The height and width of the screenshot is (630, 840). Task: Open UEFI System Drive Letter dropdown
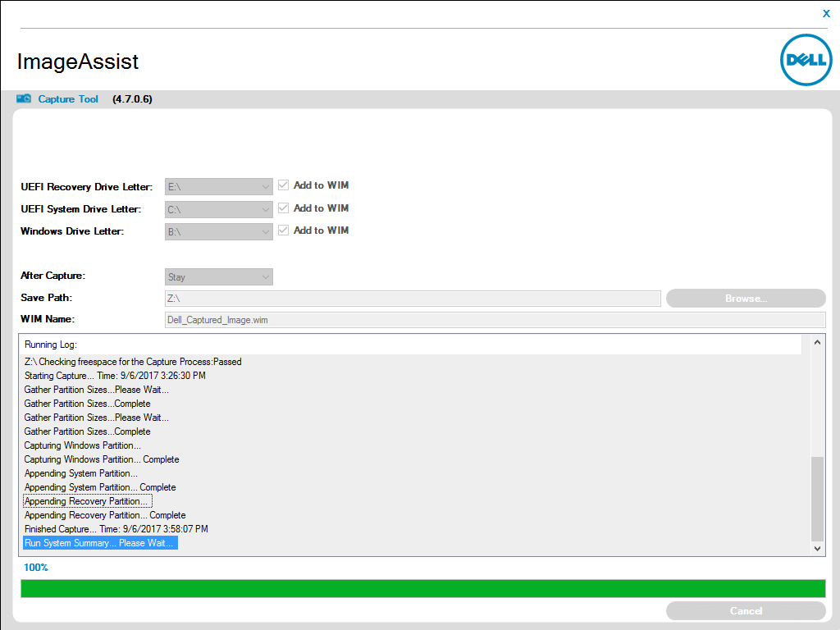pos(218,209)
